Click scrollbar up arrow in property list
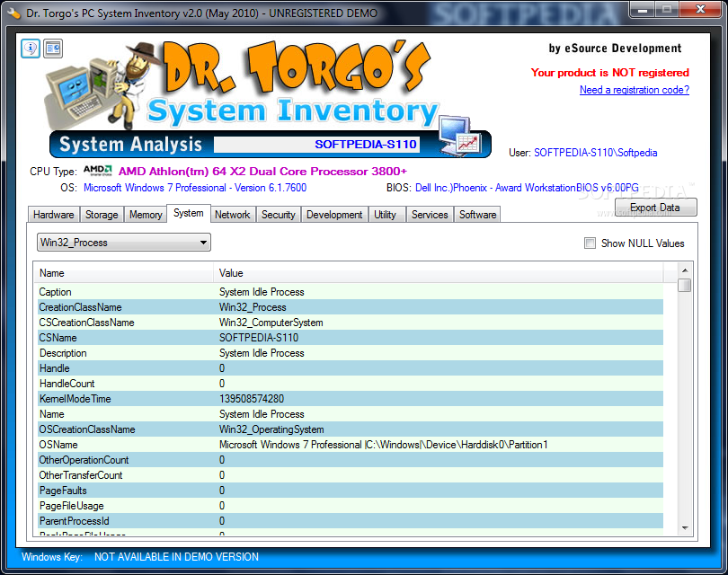 [685, 270]
